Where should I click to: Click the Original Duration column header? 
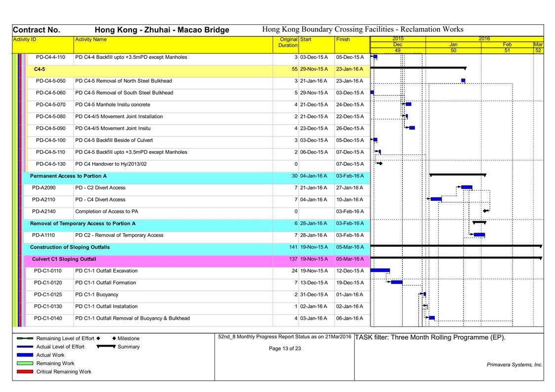click(x=286, y=45)
